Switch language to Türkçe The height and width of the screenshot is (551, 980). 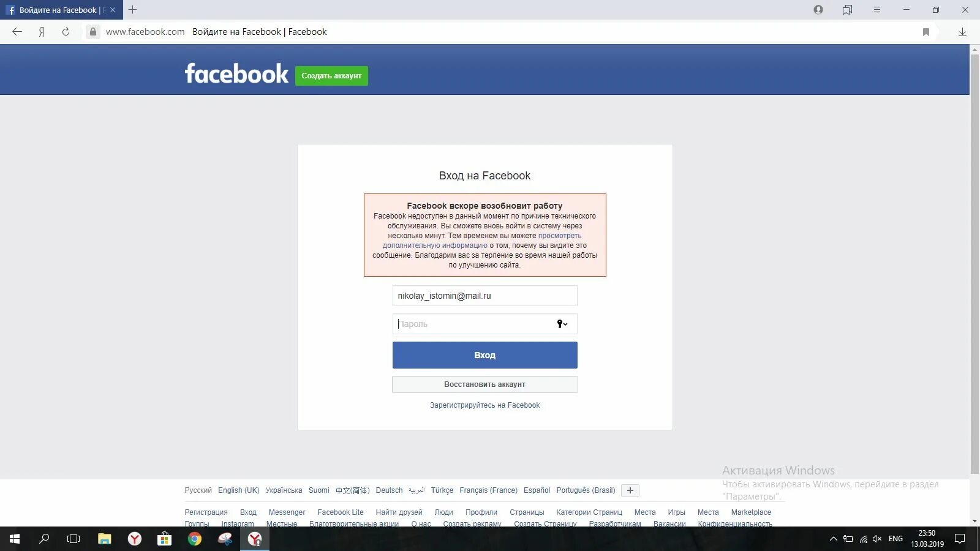coord(442,490)
